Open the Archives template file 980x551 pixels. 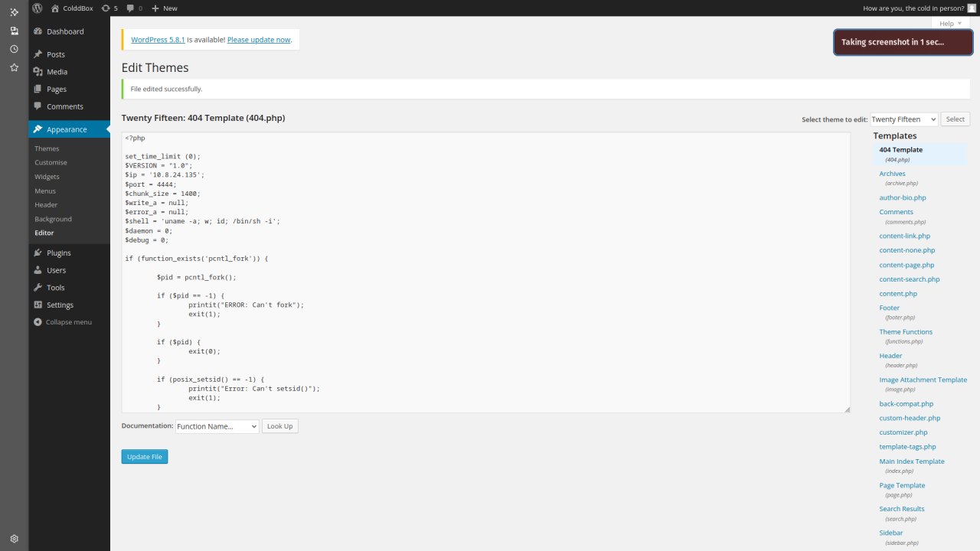point(892,174)
